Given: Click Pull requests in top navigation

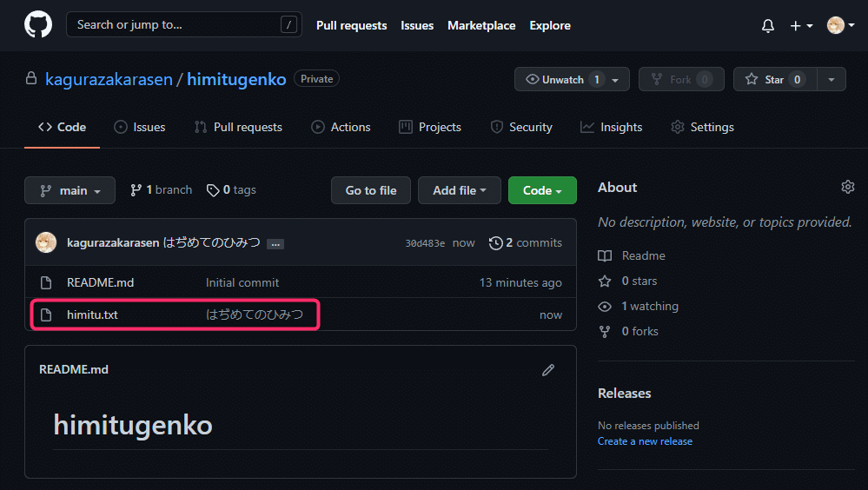Looking at the screenshot, I should click(352, 25).
